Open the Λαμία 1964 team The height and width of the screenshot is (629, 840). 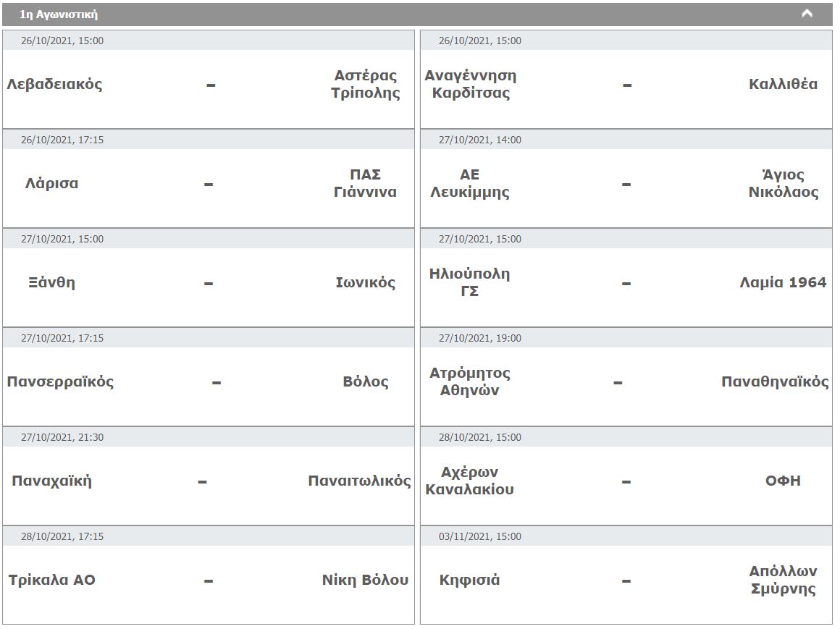(x=783, y=282)
